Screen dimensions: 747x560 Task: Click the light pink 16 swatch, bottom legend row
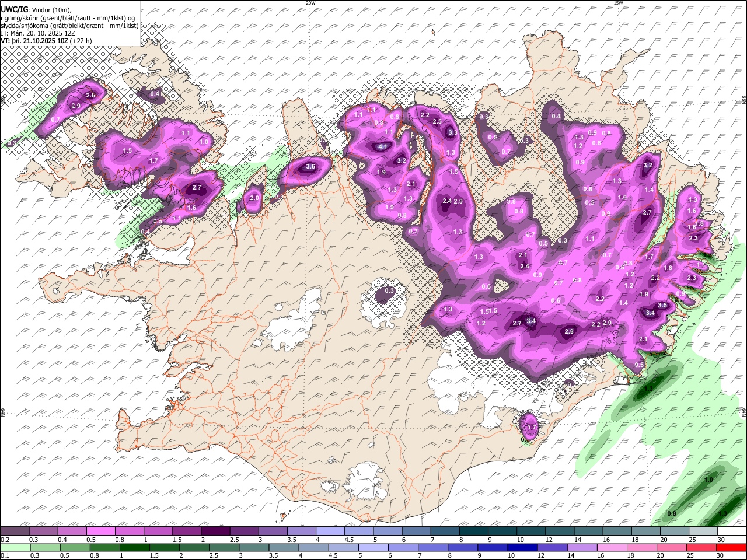(612, 547)
